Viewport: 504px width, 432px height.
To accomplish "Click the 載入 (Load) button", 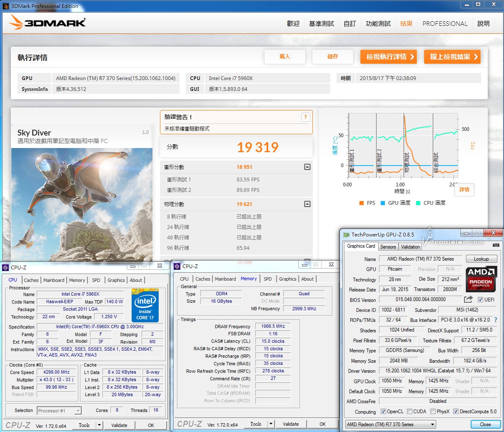I will (285, 57).
